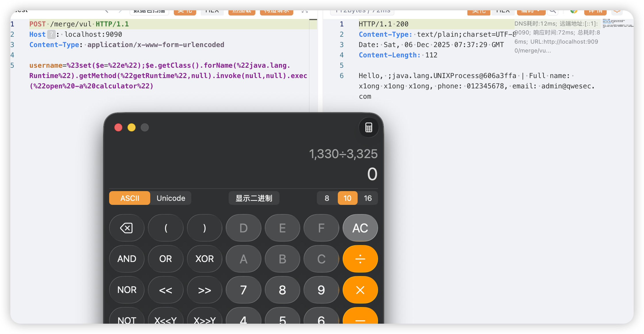Click the NOR bitwise operator key
The width and height of the screenshot is (644, 334).
[127, 290]
